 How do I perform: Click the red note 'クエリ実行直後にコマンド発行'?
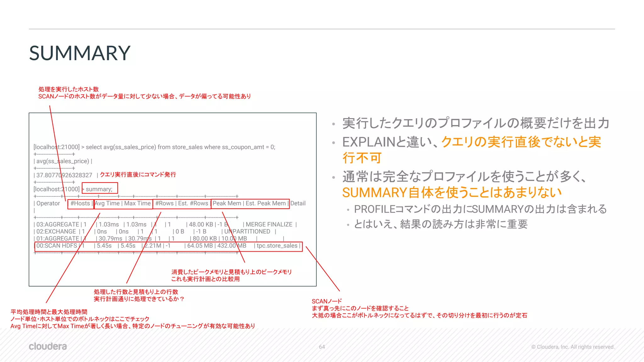(138, 174)
